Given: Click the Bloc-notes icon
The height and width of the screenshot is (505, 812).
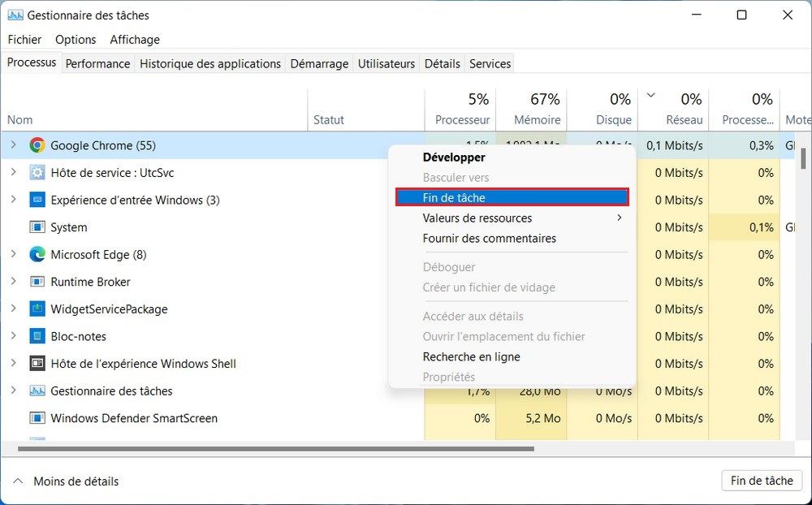Looking at the screenshot, I should point(37,336).
